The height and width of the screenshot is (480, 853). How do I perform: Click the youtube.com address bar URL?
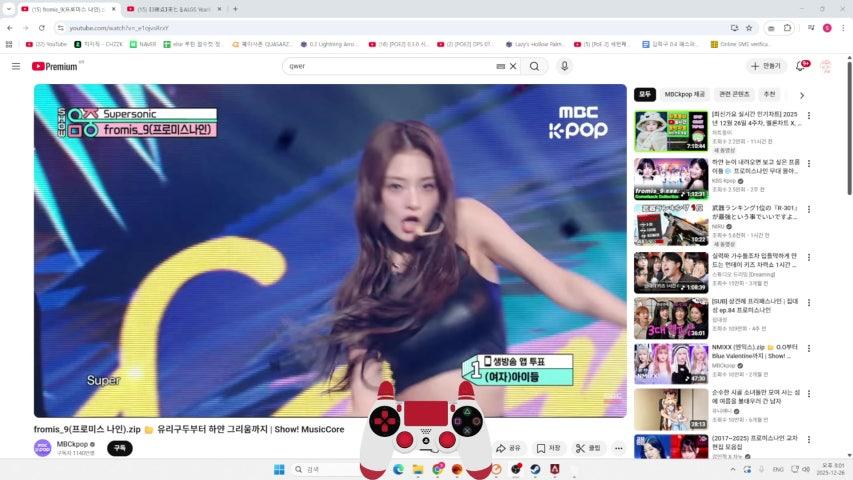tap(119, 28)
